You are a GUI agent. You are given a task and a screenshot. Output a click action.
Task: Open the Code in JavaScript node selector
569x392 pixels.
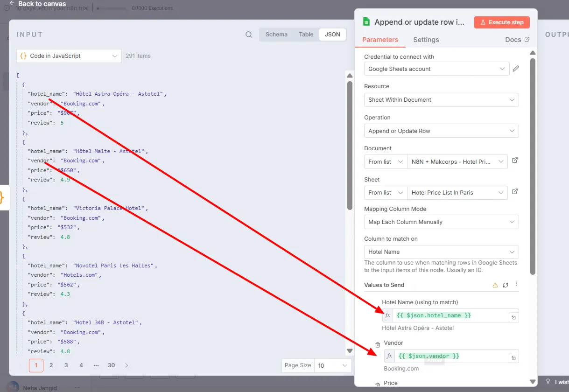69,56
